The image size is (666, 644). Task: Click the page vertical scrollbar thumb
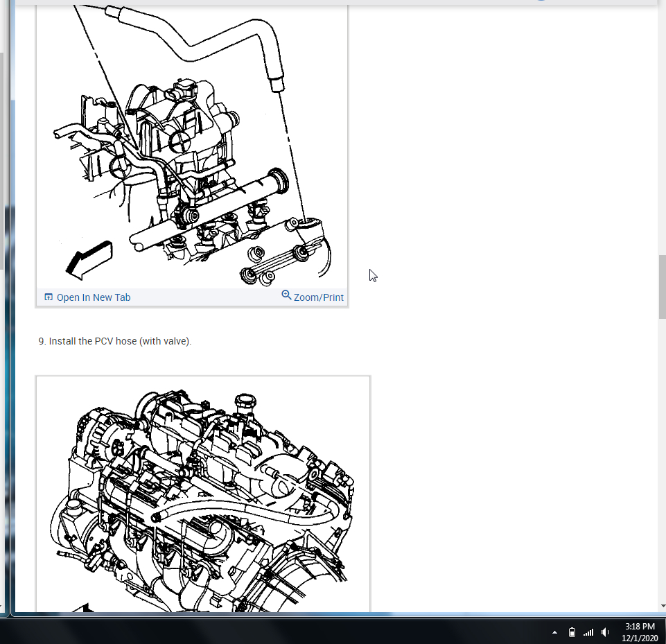point(662,287)
